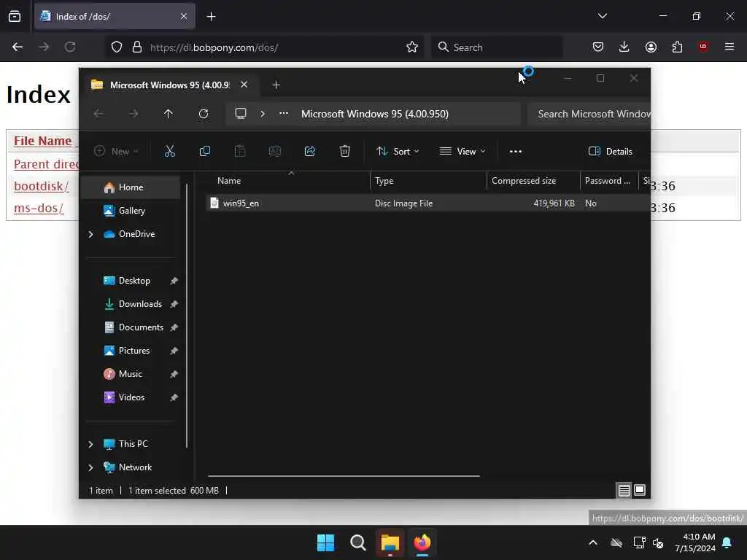Screen dimensions: 747x560
Task: Click the breadcrumb ellipsis in address bar
Action: click(x=284, y=113)
